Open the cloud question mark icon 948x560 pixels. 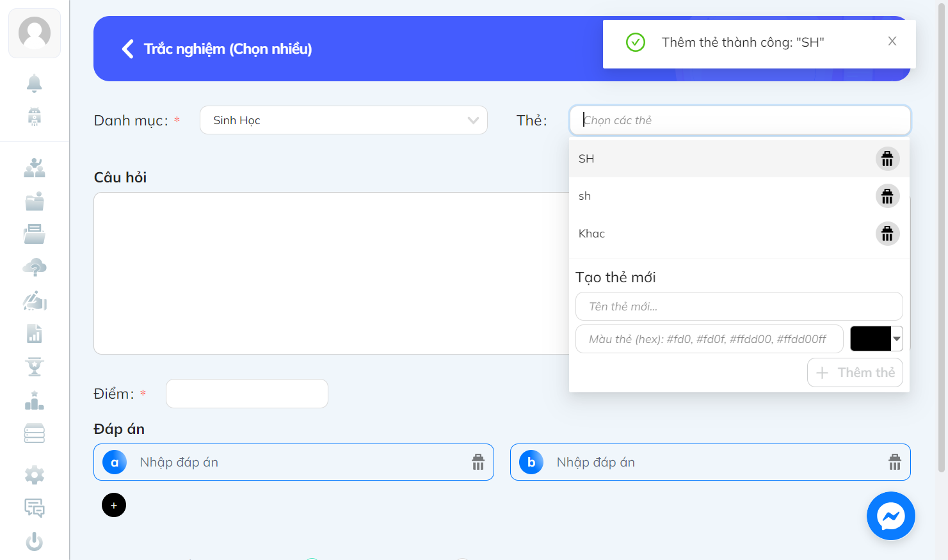35,267
